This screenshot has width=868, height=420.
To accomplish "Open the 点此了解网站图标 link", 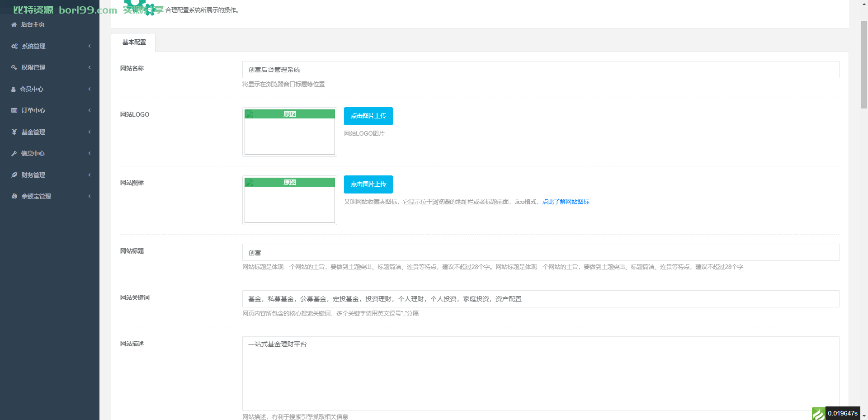I will 566,202.
